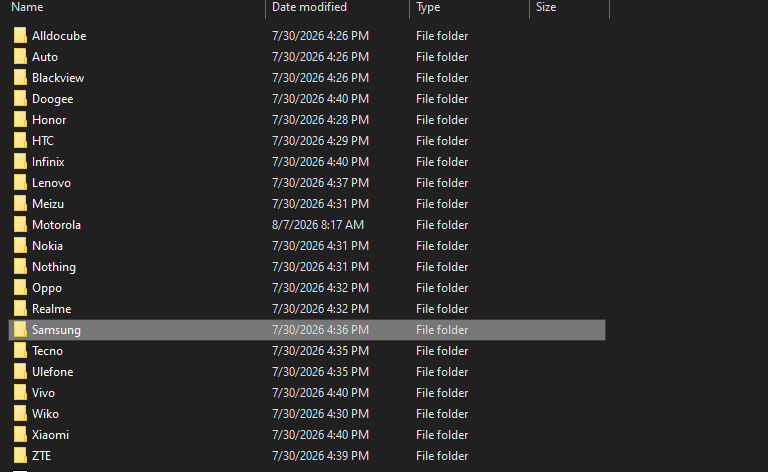Click the Wiko folder date modified
This screenshot has width=768, height=472.
tap(320, 414)
